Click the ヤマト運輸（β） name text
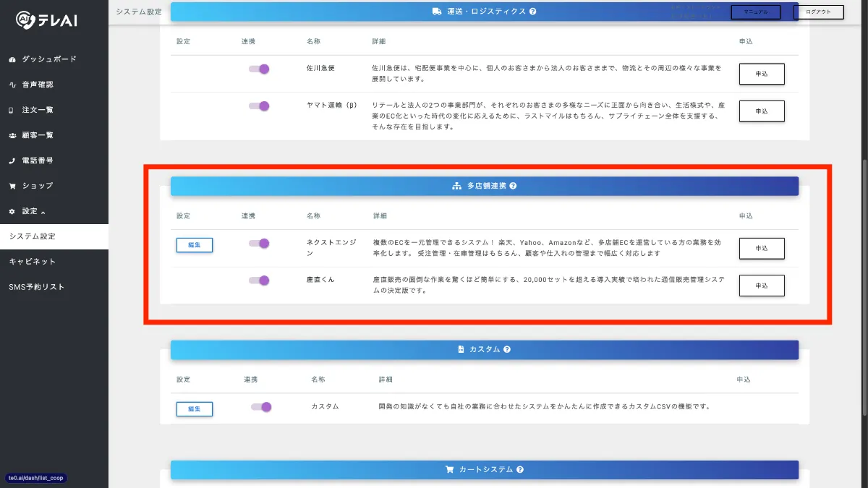 [332, 106]
